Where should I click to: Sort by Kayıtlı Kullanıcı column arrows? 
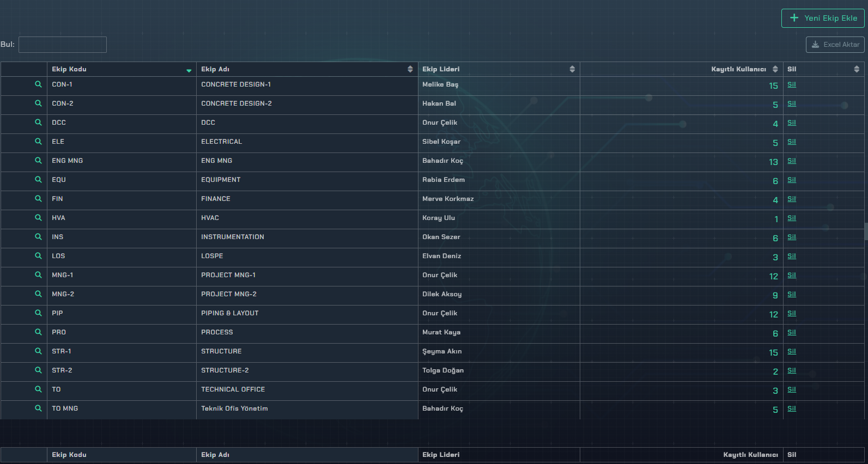pos(775,69)
